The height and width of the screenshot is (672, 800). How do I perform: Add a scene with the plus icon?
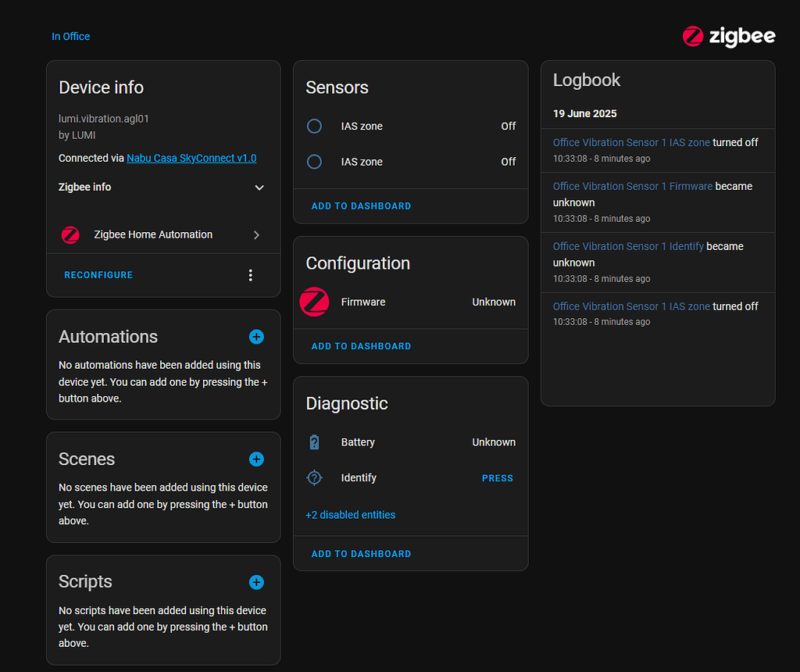click(x=256, y=459)
